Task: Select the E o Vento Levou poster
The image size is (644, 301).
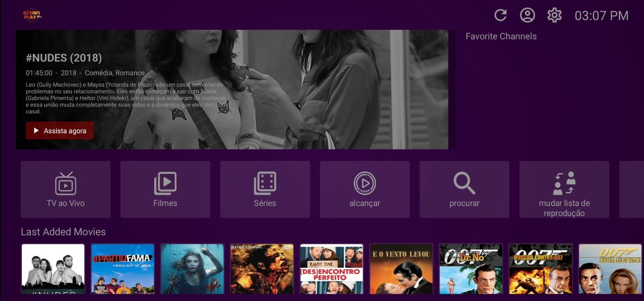Action: (401, 269)
